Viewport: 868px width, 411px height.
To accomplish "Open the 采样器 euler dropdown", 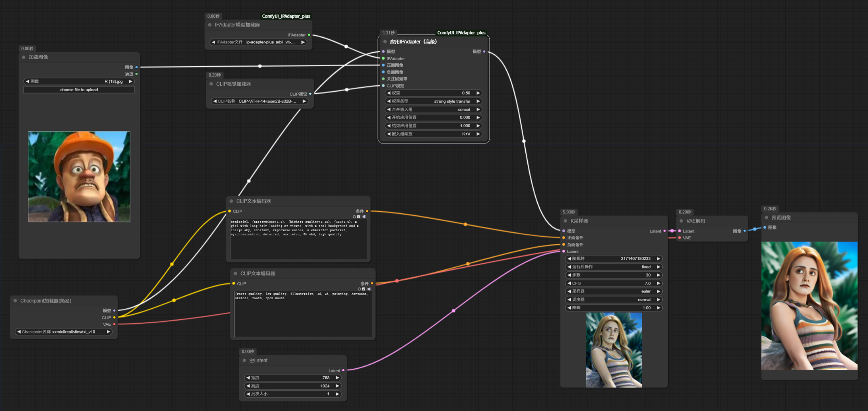I will coord(613,292).
